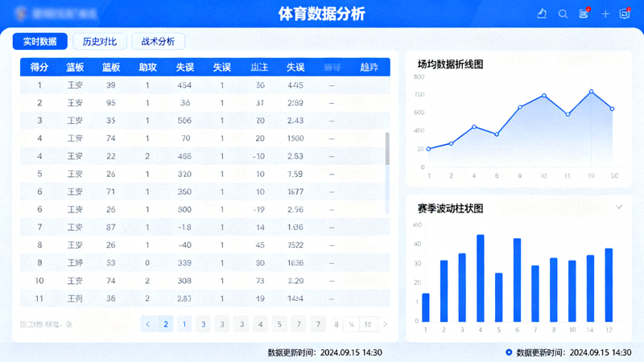This screenshot has height=362, width=644.
Task: Click the window icon at header's far right
Action: tap(625, 14)
